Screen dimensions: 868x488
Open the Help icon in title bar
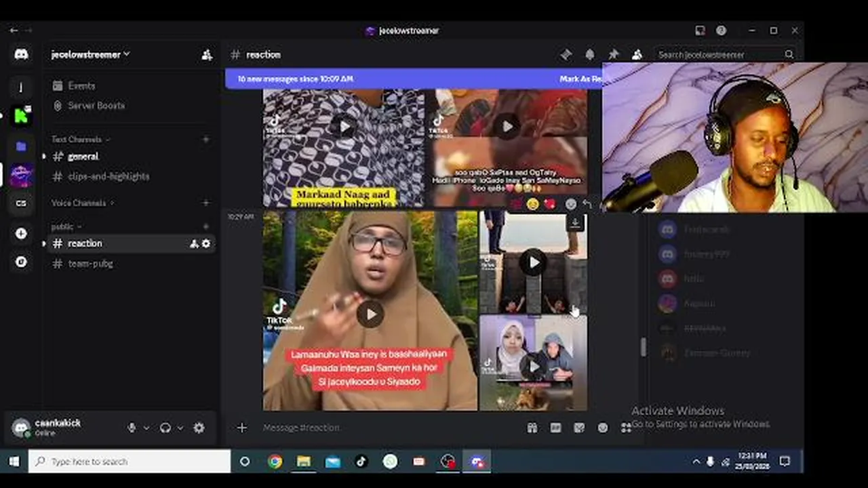click(x=722, y=30)
